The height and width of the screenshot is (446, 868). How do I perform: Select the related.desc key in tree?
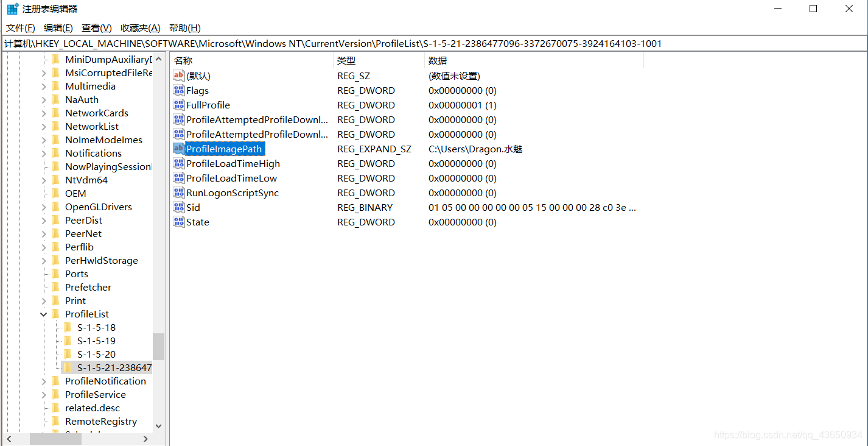[93, 408]
